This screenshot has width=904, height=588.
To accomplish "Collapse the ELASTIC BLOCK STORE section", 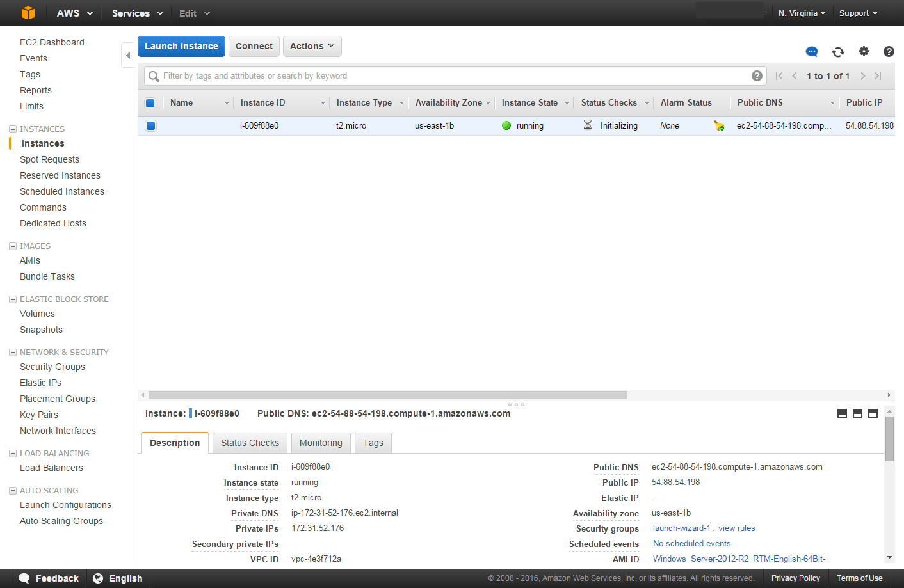I will click(x=13, y=299).
